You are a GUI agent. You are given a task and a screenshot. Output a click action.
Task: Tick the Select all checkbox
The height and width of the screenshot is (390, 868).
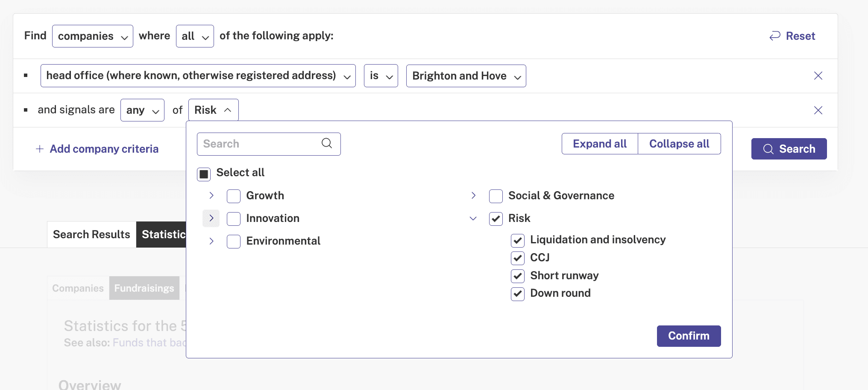click(x=204, y=174)
